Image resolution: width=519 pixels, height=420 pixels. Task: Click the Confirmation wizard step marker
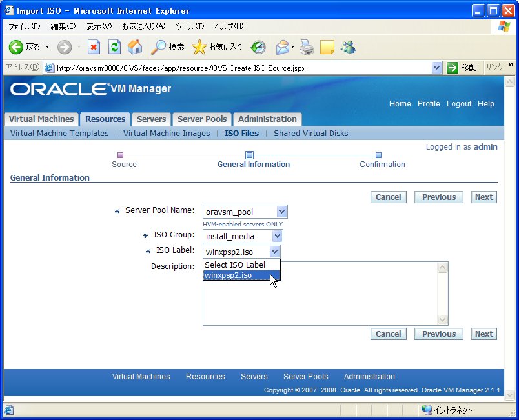(x=379, y=155)
